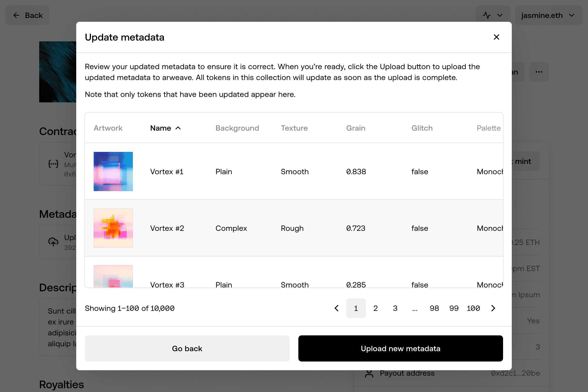
Task: Open the three-dots more options button
Action: coord(539,72)
